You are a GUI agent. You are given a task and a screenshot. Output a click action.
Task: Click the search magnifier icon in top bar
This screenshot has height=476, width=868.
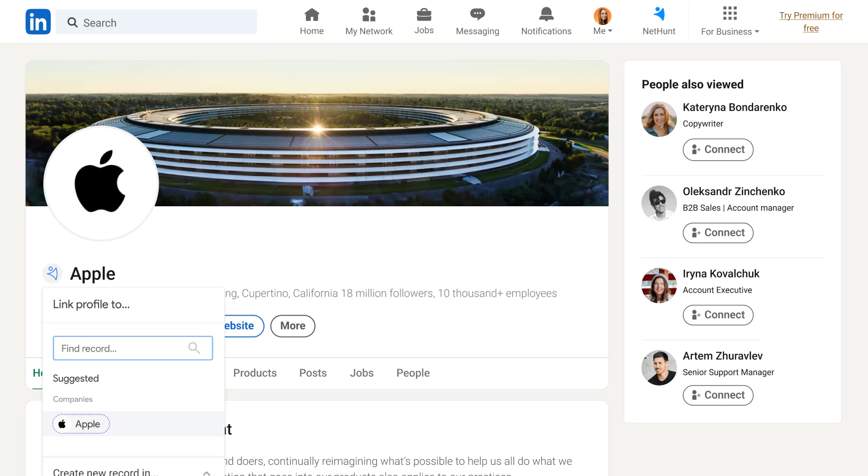[x=73, y=22]
